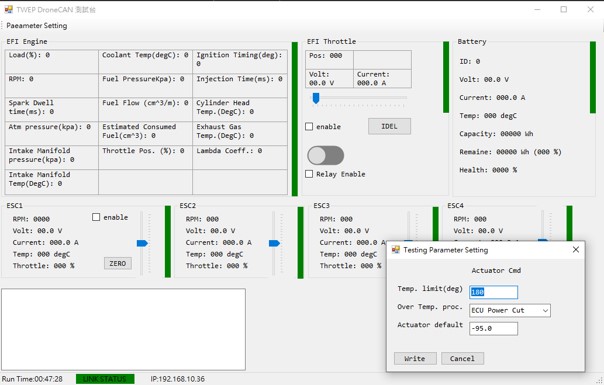This screenshot has height=385, width=604.
Task: Click the Exhaust Gas Temp.(DegC) cell
Action: (x=240, y=133)
